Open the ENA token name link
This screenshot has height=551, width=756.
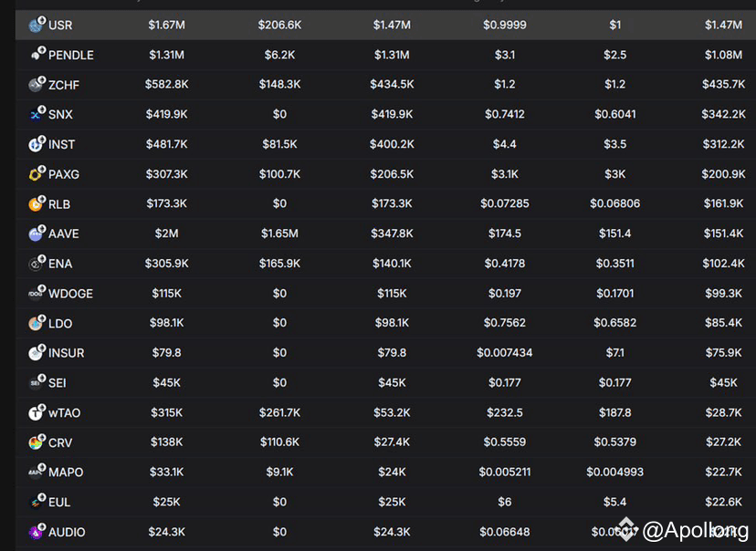click(x=60, y=264)
